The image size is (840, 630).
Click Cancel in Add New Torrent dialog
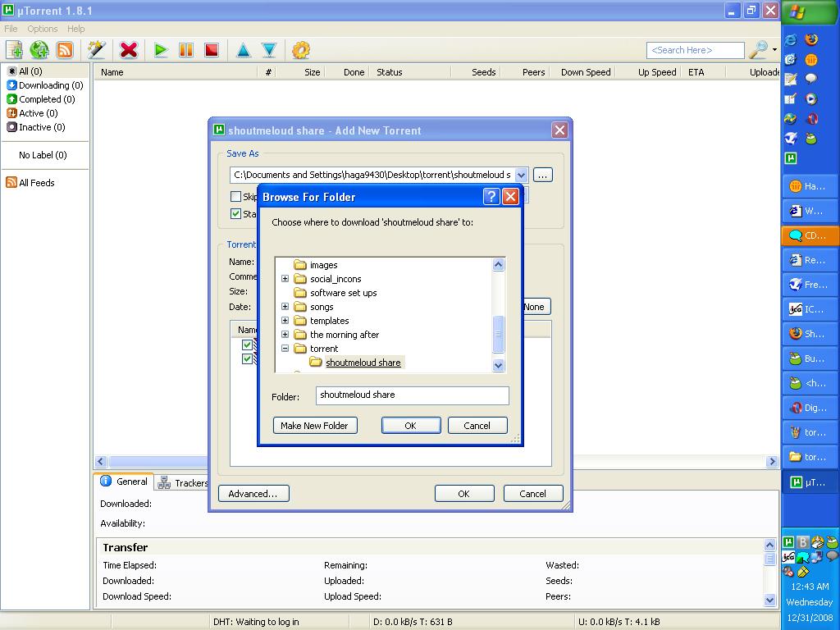click(x=533, y=493)
